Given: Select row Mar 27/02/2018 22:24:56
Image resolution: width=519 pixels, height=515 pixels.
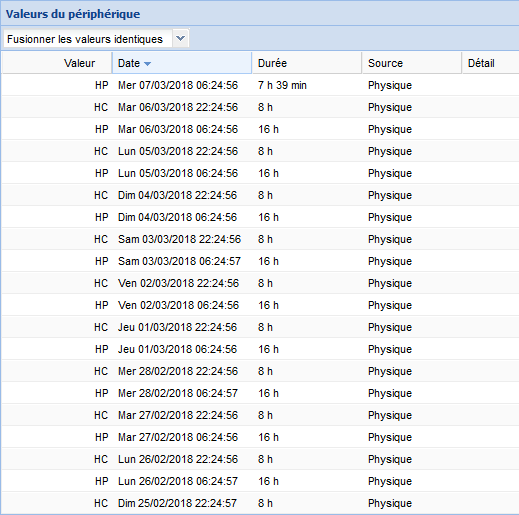Looking at the screenshot, I should pos(260,415).
